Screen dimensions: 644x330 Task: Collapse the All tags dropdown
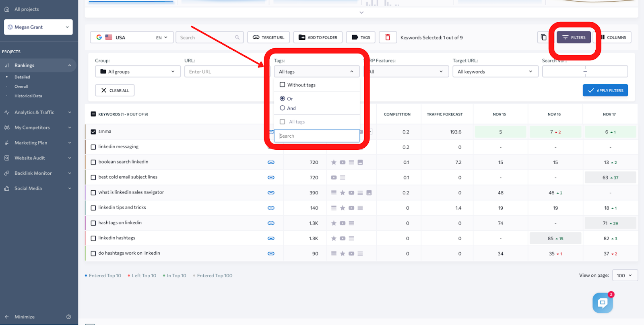point(317,72)
